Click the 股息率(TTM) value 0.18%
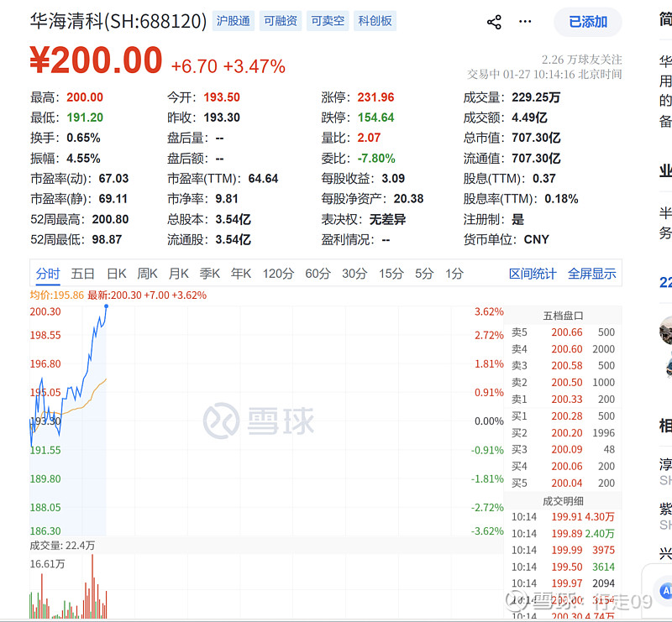The image size is (672, 622). [x=561, y=199]
